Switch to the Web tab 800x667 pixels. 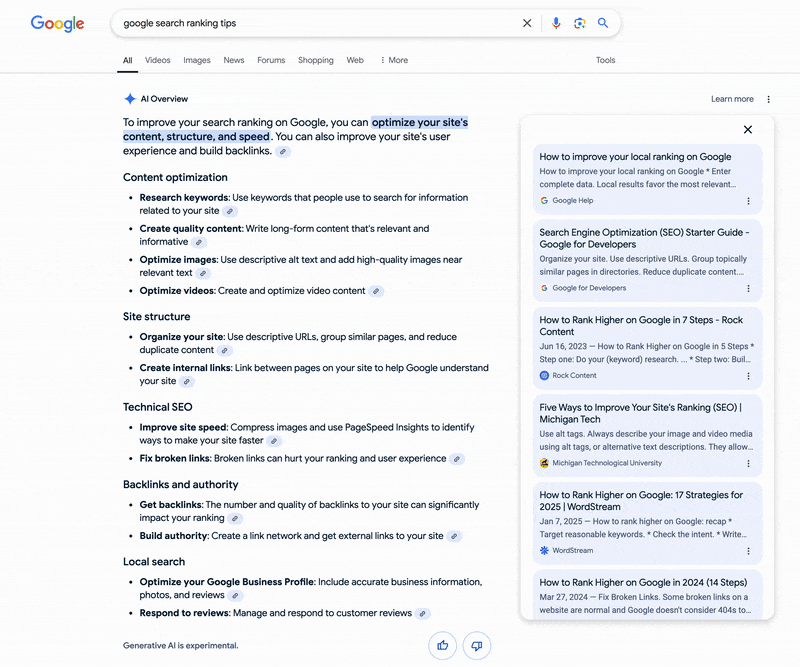355,60
